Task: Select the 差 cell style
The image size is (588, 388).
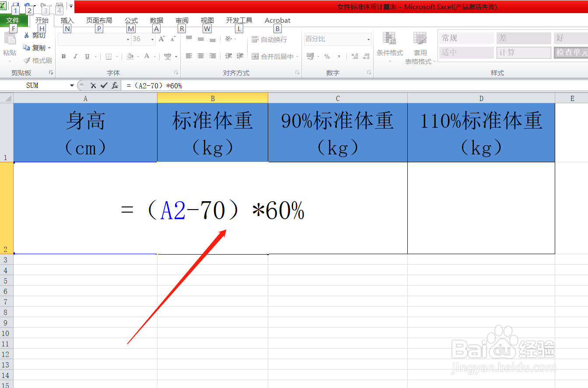Action: (524, 38)
